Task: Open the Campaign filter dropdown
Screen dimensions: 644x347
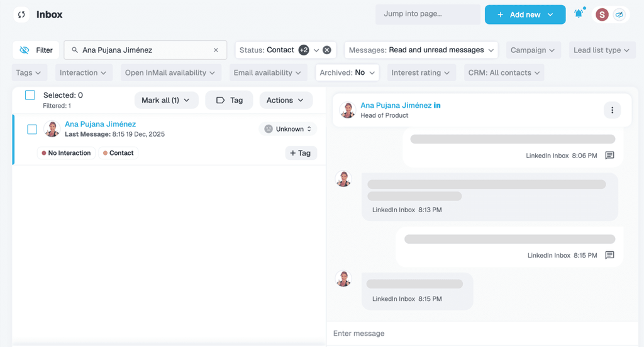Action: tap(533, 50)
